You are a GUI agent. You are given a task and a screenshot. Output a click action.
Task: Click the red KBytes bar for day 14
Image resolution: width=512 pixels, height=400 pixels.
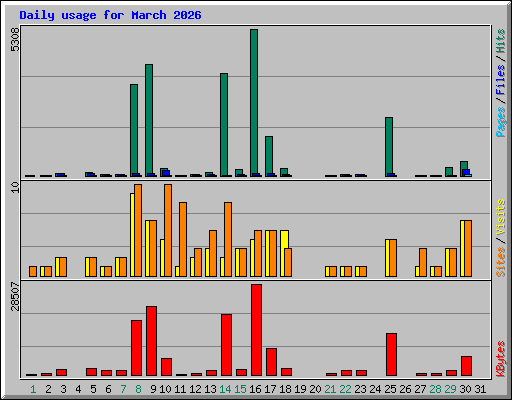coord(227,345)
